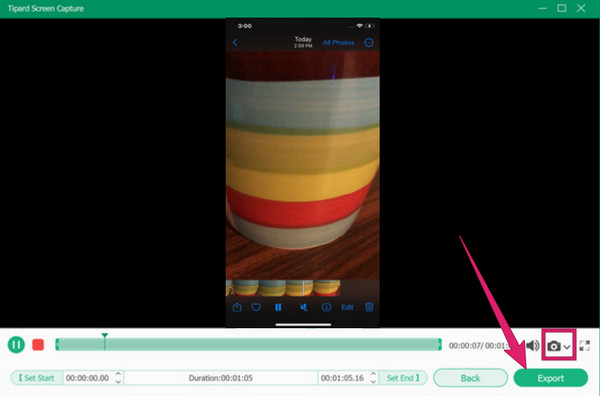Tap the pause icon in phone view
This screenshot has height=396, width=600.
pos(278,307)
